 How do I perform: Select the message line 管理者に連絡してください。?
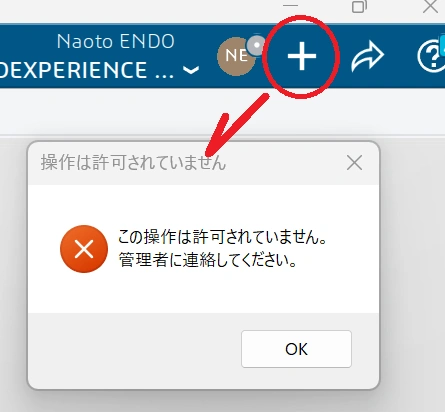[x=207, y=260]
